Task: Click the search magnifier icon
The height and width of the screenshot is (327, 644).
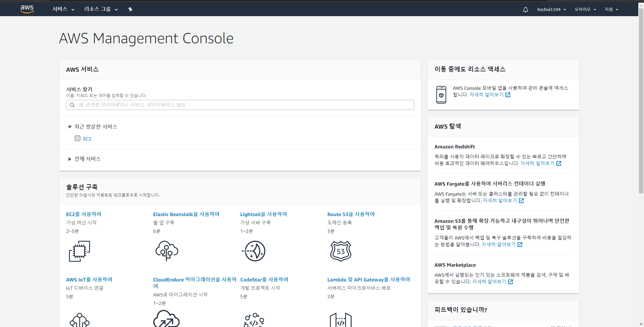Action: [72, 105]
